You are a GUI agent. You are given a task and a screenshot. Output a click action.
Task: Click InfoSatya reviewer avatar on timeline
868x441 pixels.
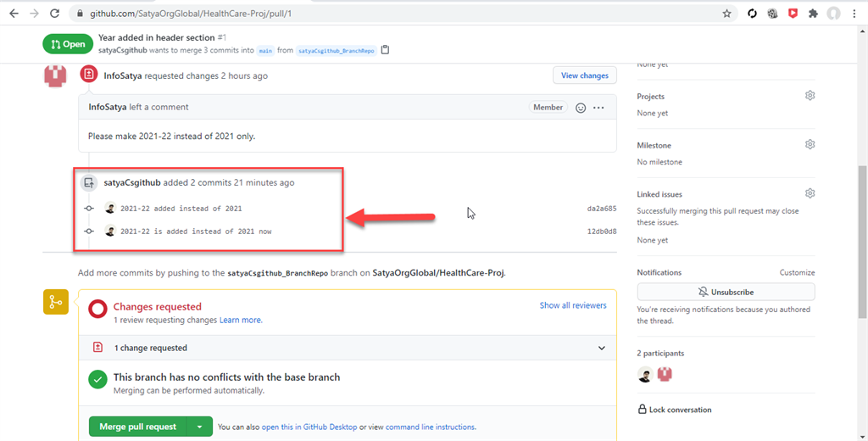(x=55, y=75)
